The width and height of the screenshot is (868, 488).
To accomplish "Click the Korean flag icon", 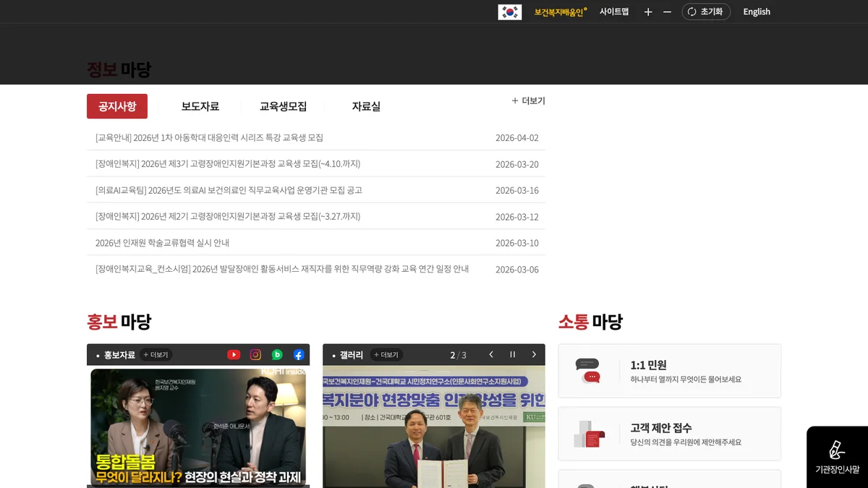I will point(509,12).
